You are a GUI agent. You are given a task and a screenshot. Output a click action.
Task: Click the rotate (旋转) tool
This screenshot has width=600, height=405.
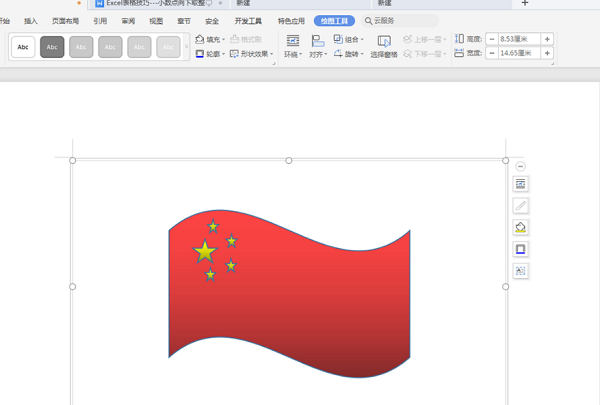coord(349,54)
